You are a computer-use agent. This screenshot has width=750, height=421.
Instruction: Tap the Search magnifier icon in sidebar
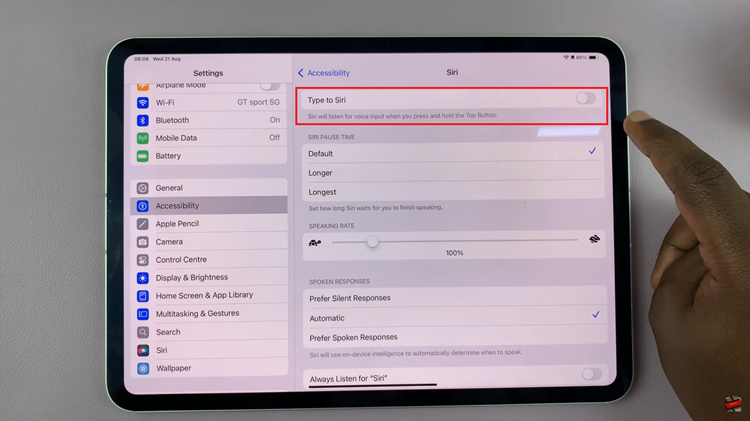[x=143, y=332]
